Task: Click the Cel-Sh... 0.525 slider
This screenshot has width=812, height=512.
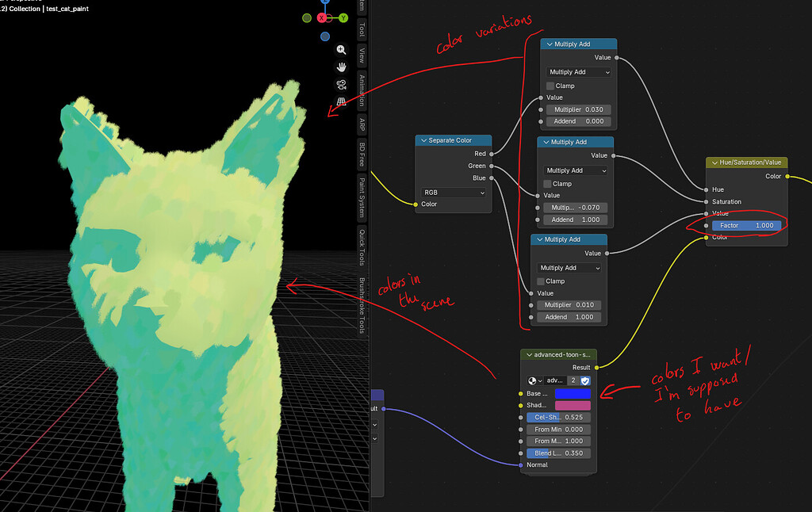Action: (x=559, y=417)
